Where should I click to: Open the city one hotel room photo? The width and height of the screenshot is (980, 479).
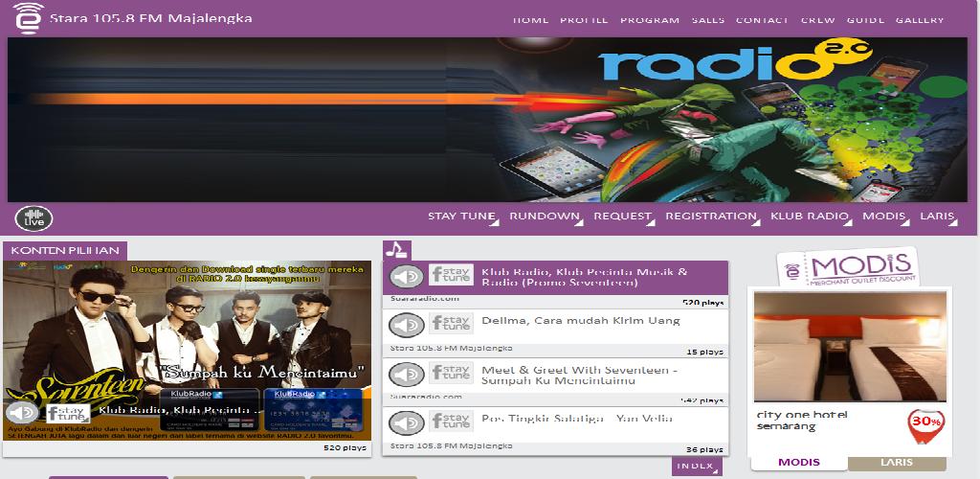850,347
